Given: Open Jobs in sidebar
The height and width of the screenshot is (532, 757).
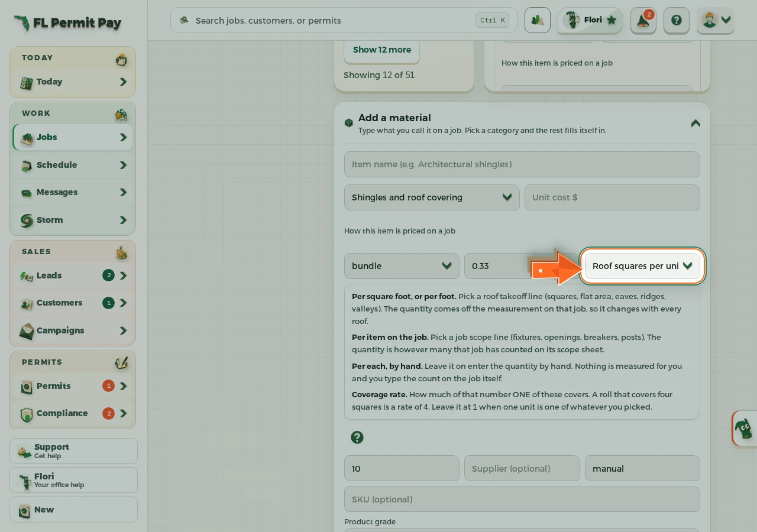Looking at the screenshot, I should pos(73,137).
